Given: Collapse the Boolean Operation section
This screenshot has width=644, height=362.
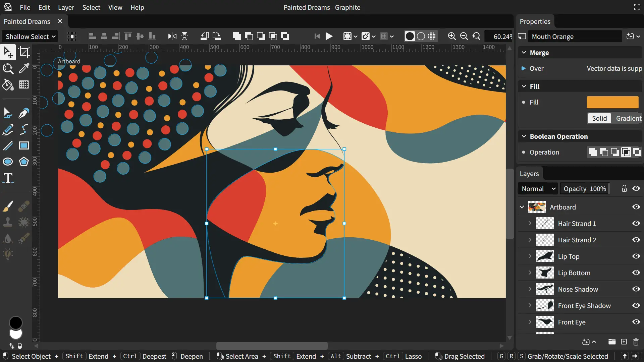Looking at the screenshot, I should click(x=524, y=136).
